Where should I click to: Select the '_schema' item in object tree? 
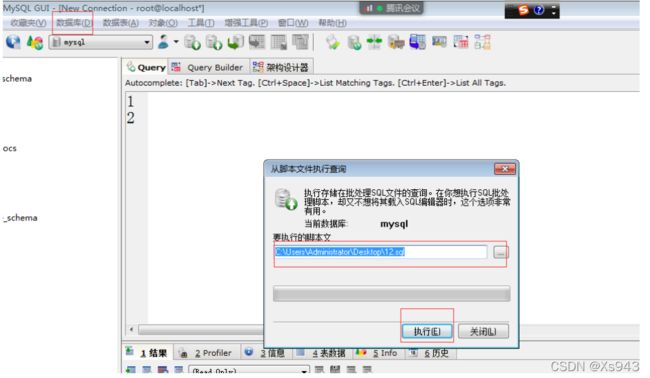(20, 218)
